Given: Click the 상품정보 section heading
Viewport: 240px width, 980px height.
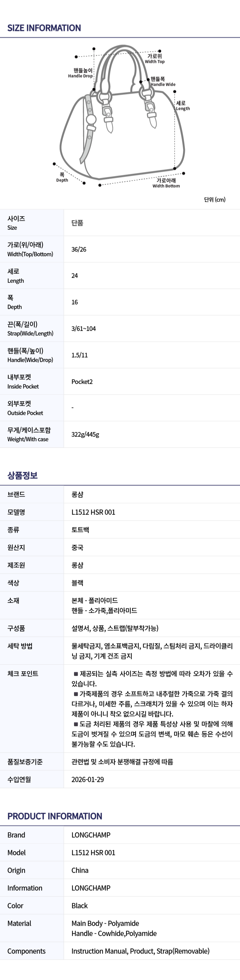Looking at the screenshot, I should point(23,475).
